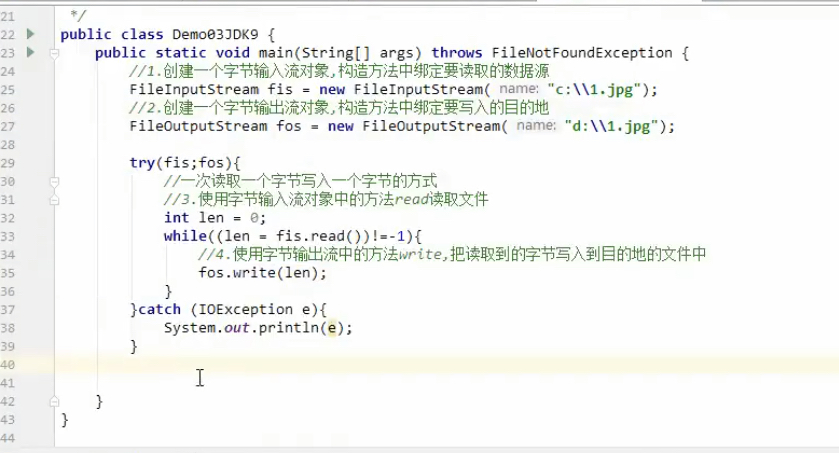Click the closing comment */ on line 21
Screen dimensions: 839x453
point(78,16)
